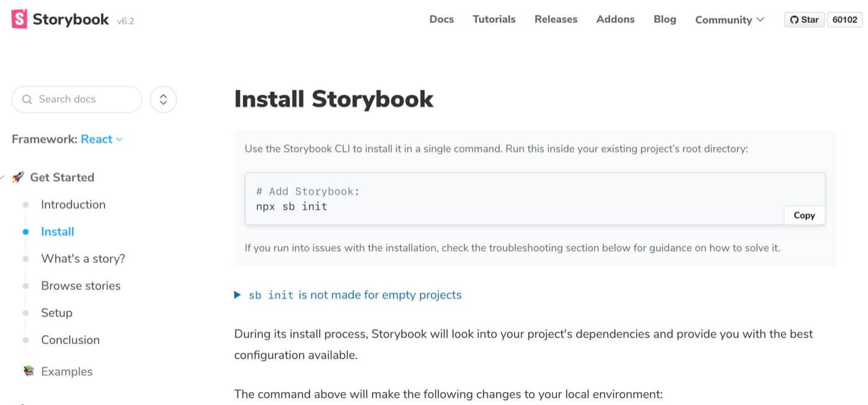Viewport: 868px width, 405px height.
Task: Click the up-down arrows beside the search field
Action: [x=163, y=99]
